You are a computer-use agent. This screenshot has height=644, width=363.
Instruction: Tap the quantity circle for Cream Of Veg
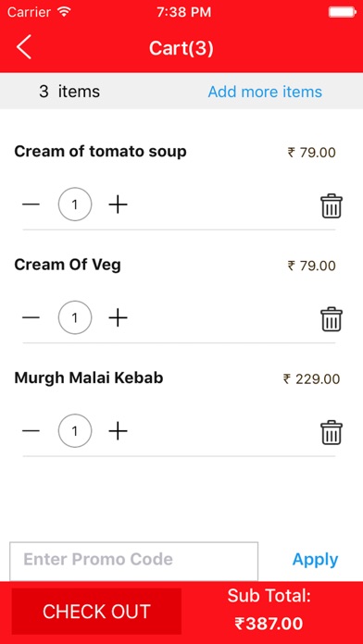(x=75, y=317)
